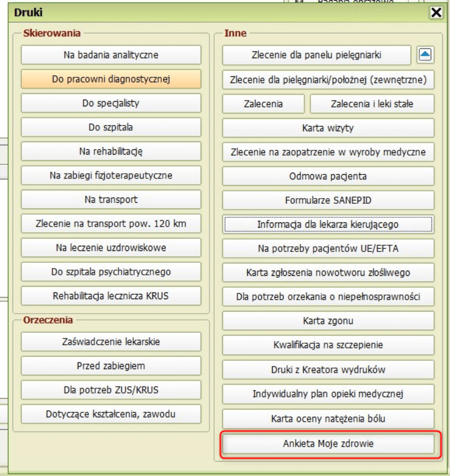
Task: Open Druki z Kreatora wydruków
Action: 328,370
